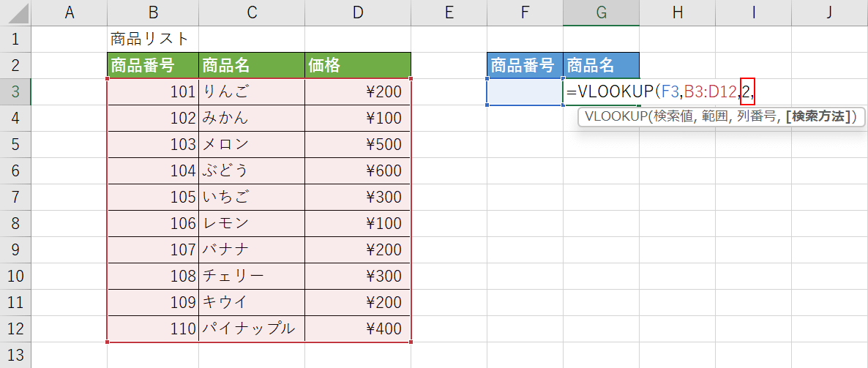Click green 商品番号 header cell
868x368 pixels.
pos(153,66)
